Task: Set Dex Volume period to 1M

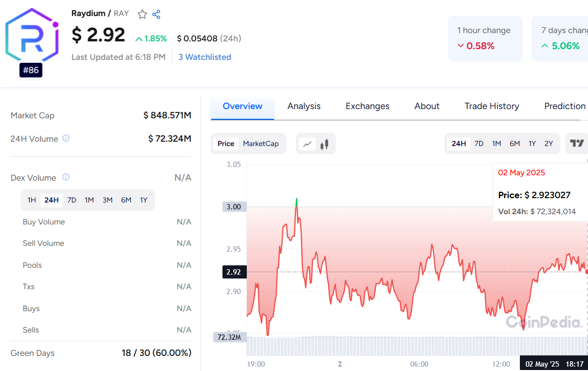Action: (89, 200)
